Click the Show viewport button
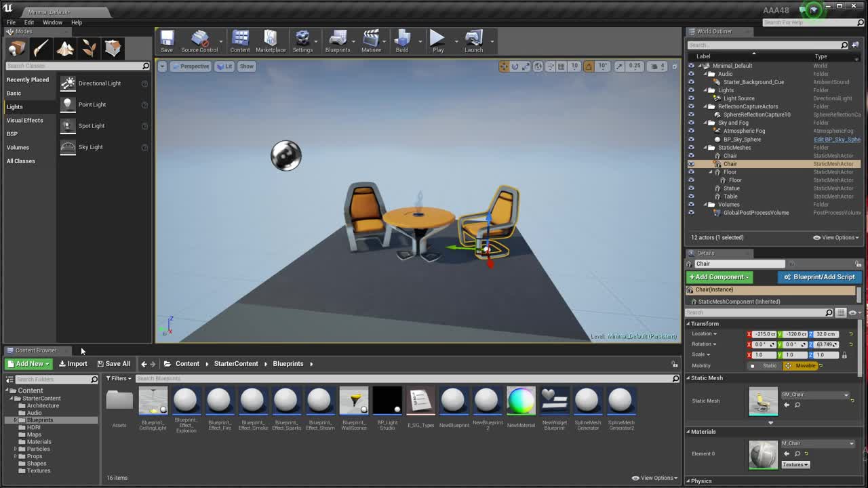The width and height of the screenshot is (868, 488). (x=246, y=66)
